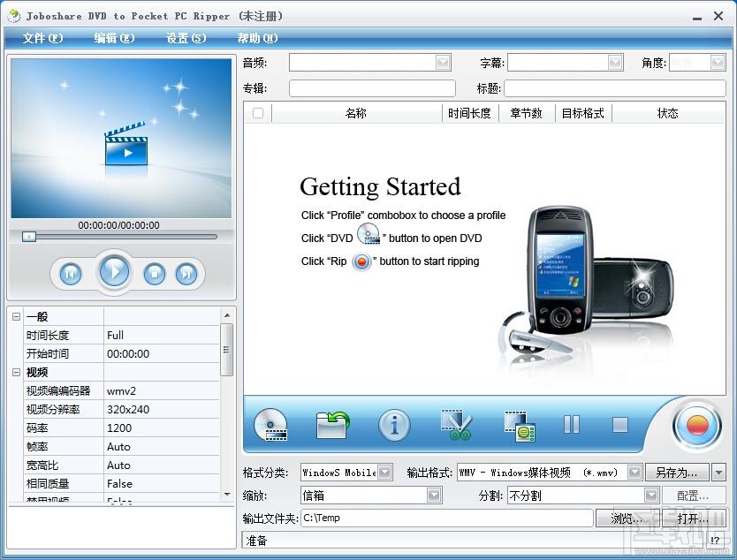Click the property list scroll up arrow
This screenshot has height=560, width=737.
(x=227, y=315)
